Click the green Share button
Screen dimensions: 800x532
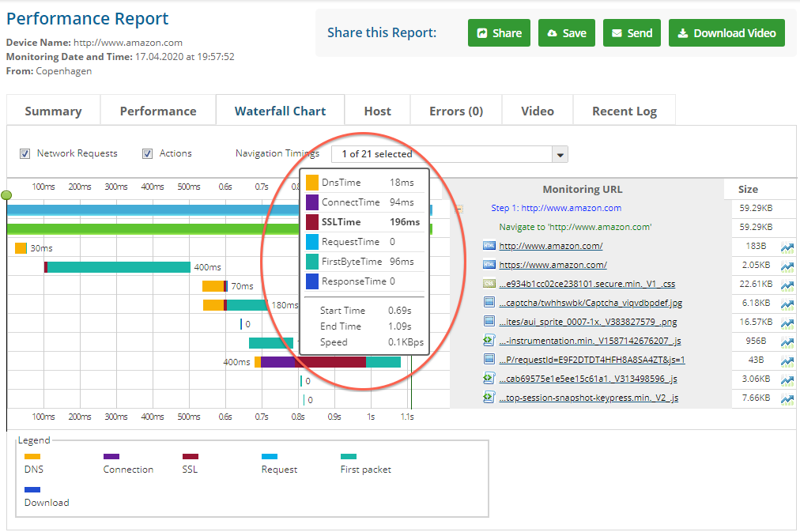498,33
